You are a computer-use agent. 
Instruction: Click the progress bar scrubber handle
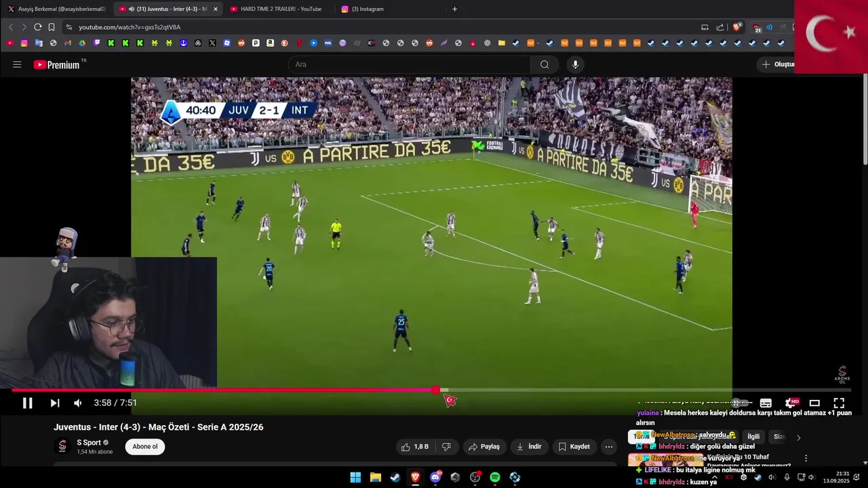pyautogui.click(x=436, y=390)
